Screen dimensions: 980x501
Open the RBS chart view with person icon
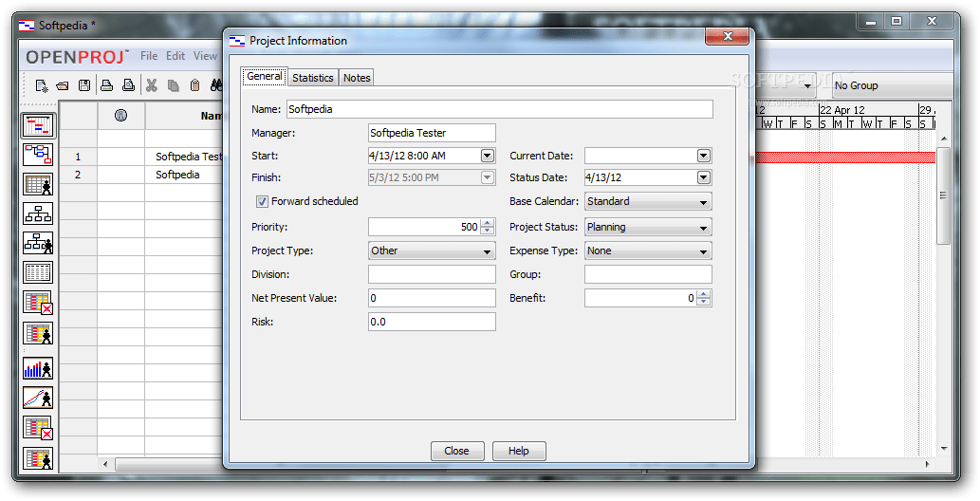[38, 243]
